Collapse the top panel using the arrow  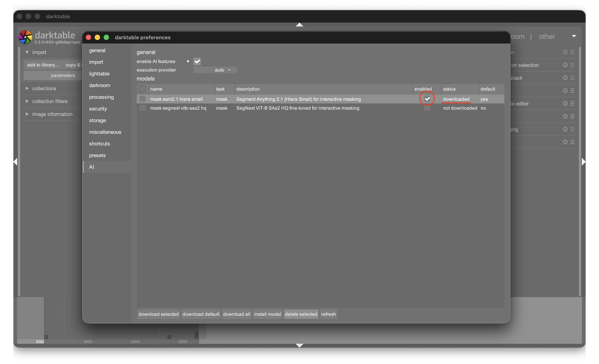(299, 25)
